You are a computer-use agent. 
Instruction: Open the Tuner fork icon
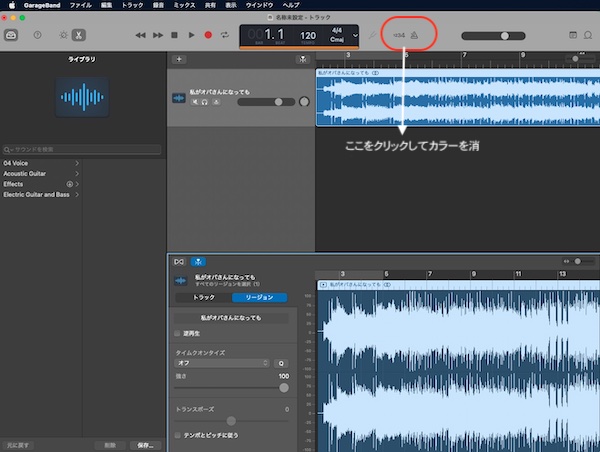(x=372, y=35)
